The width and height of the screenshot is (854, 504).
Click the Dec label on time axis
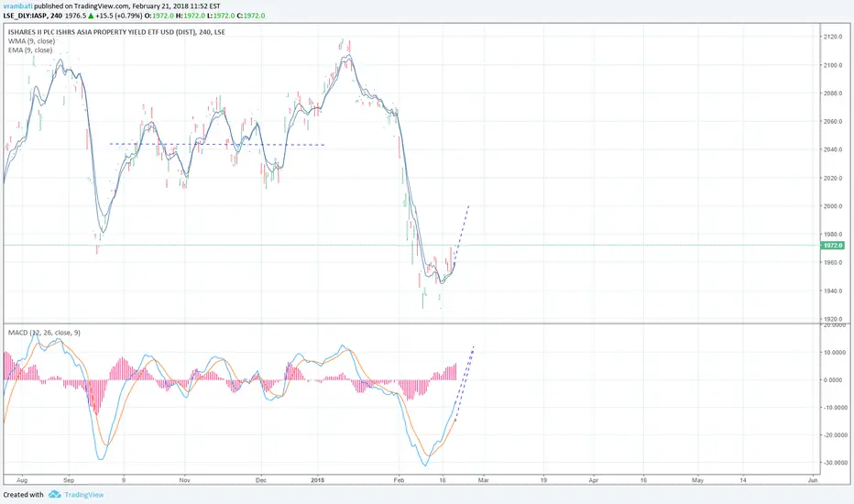click(x=261, y=480)
